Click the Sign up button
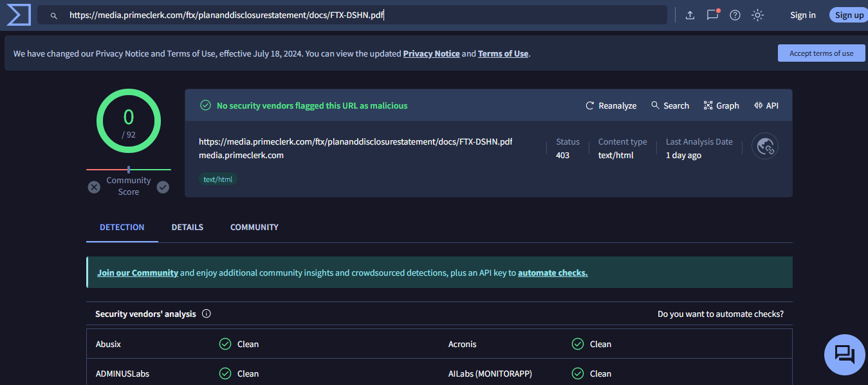The width and height of the screenshot is (868, 385). 849,15
